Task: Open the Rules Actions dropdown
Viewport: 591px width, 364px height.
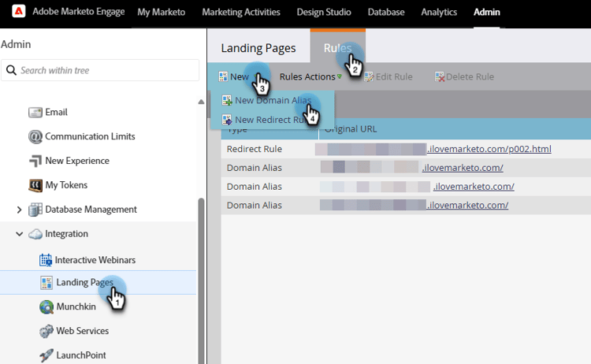Action: pos(310,76)
